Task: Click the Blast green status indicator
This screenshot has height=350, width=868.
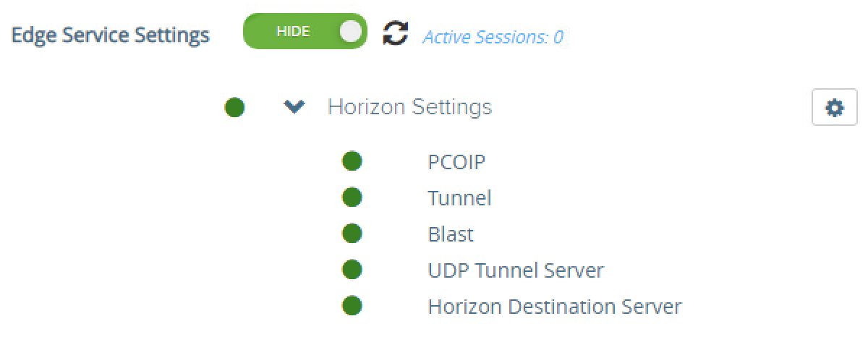Action: (352, 234)
